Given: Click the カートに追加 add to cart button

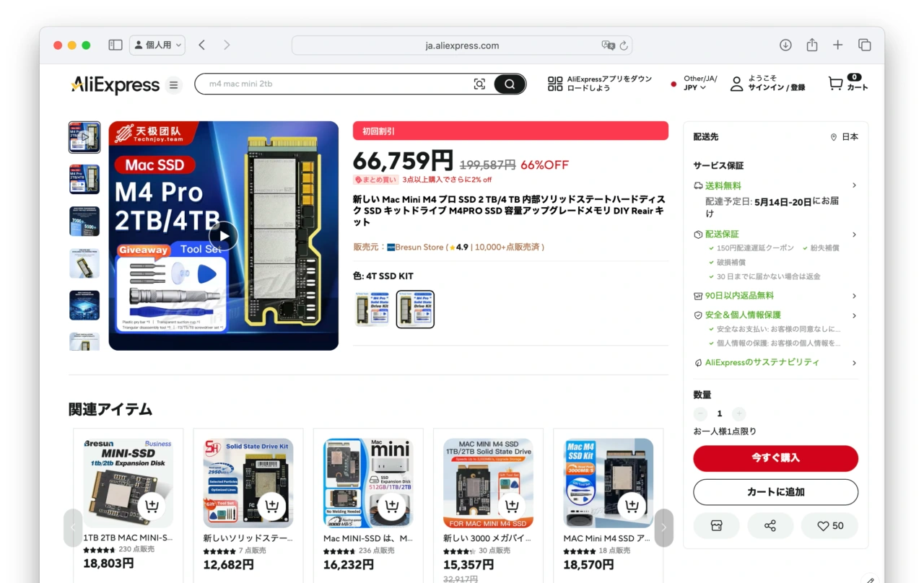Looking at the screenshot, I should coord(775,492).
